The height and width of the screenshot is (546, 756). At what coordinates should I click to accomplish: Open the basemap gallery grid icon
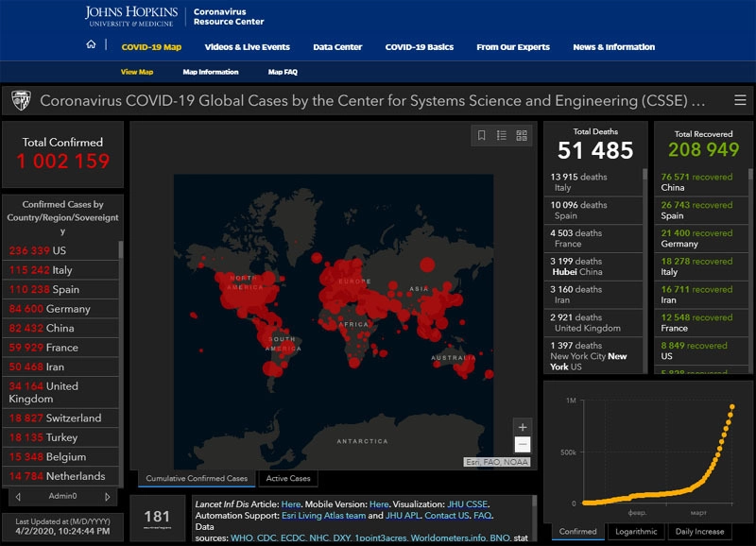point(522,136)
